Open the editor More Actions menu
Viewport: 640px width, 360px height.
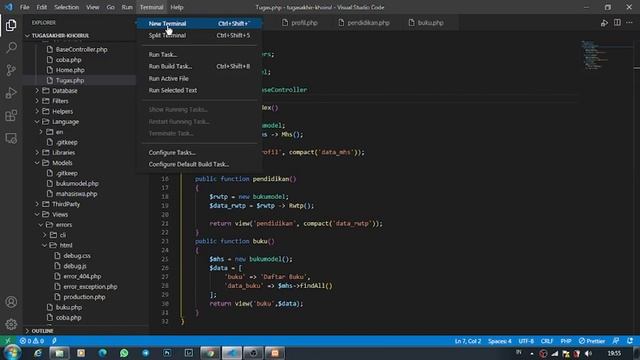tap(629, 23)
